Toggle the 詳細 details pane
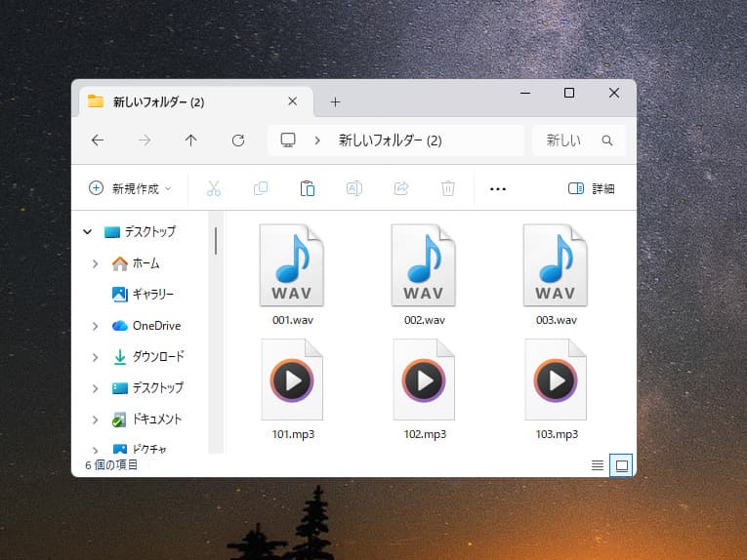 point(591,188)
